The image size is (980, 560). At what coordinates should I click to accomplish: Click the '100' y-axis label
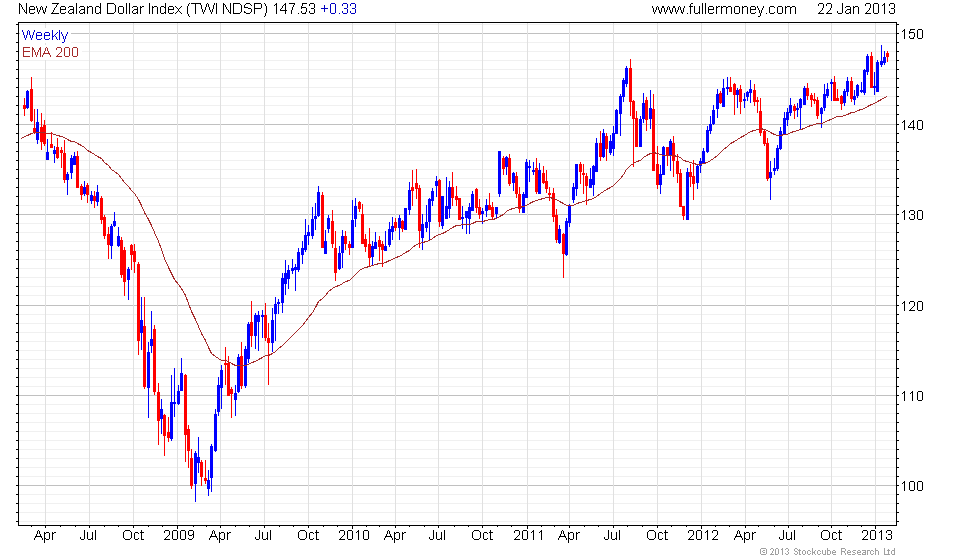coord(912,486)
